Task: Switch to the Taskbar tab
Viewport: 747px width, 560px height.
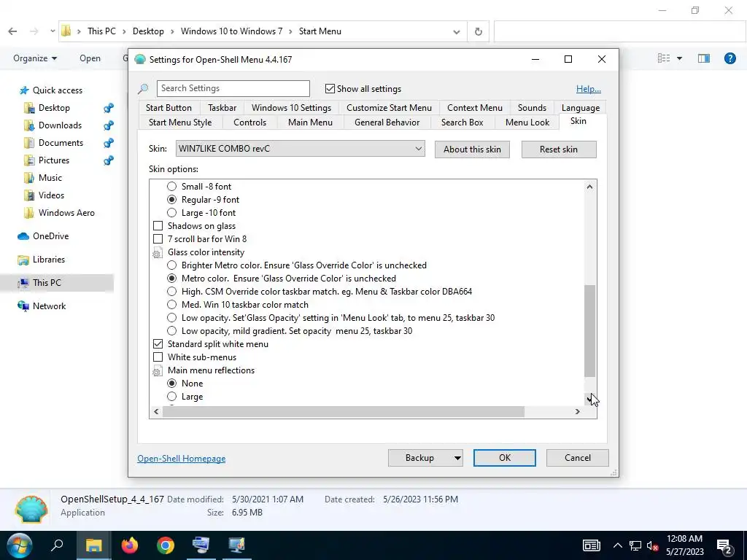Action: tap(222, 108)
